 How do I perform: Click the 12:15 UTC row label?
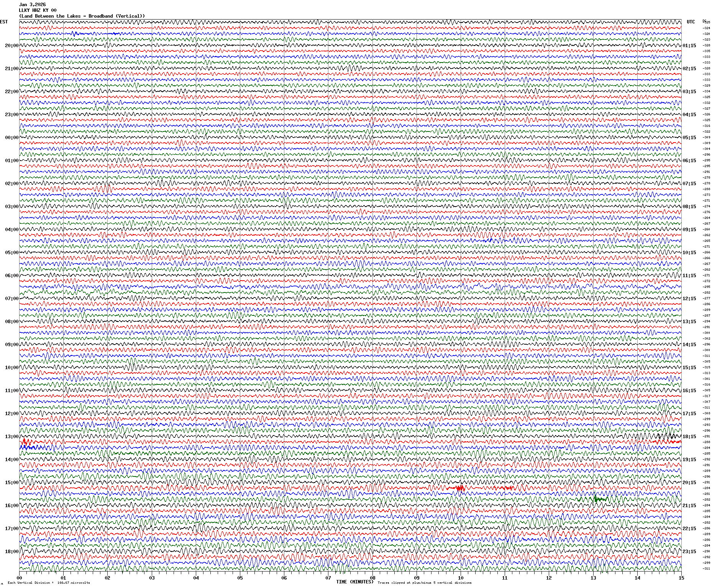click(689, 299)
